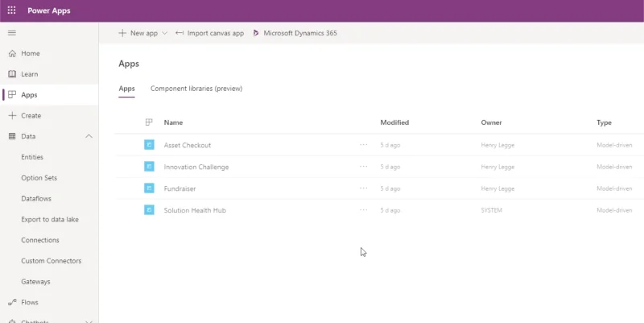Click SYSTEM owner of Solution Health Hub
The height and width of the screenshot is (323, 644).
coord(492,210)
